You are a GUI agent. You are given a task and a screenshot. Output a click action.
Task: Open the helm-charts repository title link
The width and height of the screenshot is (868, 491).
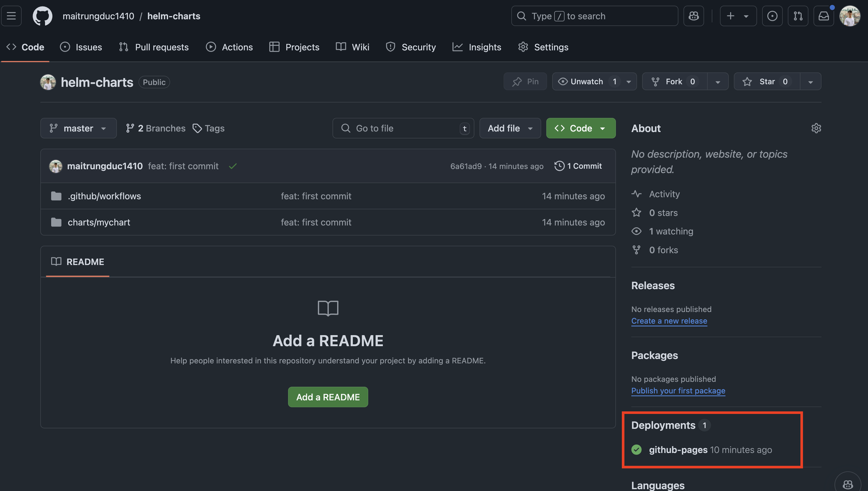[x=97, y=82]
